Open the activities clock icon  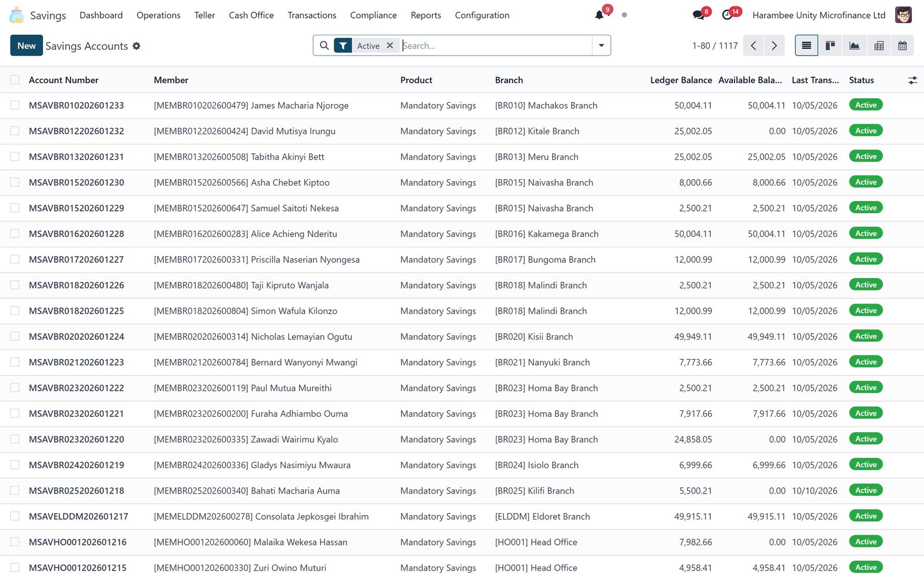click(x=727, y=15)
